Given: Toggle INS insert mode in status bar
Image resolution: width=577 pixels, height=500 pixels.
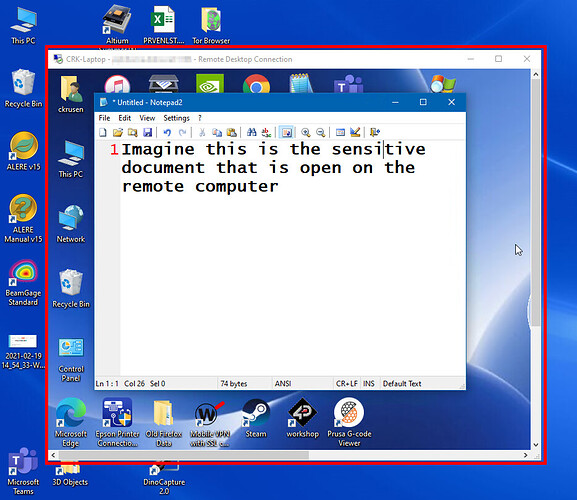Looking at the screenshot, I should click(x=369, y=383).
